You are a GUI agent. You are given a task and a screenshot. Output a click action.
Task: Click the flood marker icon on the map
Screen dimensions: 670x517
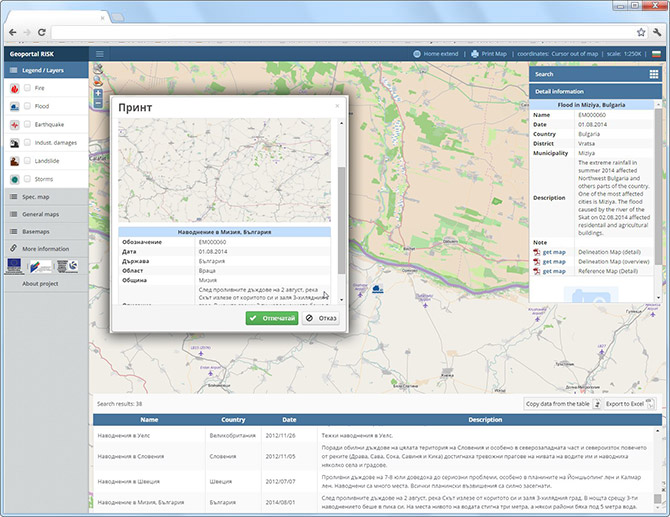(377, 289)
